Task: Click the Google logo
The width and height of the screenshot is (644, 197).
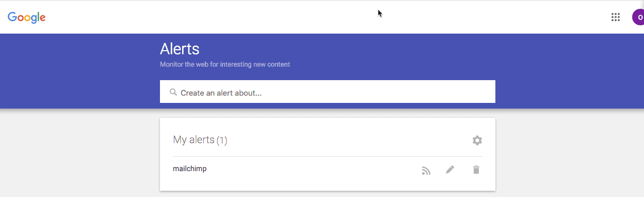Action: pyautogui.click(x=27, y=18)
